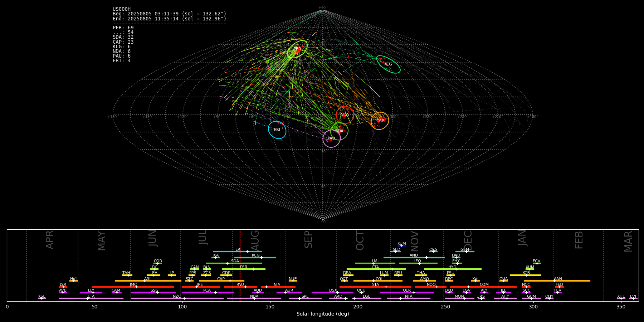Click the +90 latitude label atop the map
The width and height of the screenshot is (644, 322).
[x=323, y=8]
